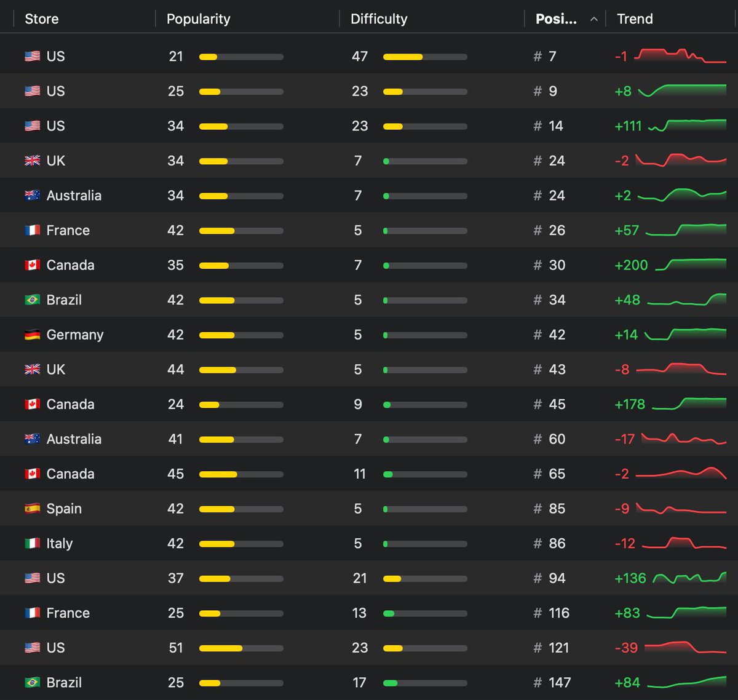Click the US flag in the #9 row
Image resolution: width=738 pixels, height=700 pixels.
coord(33,91)
